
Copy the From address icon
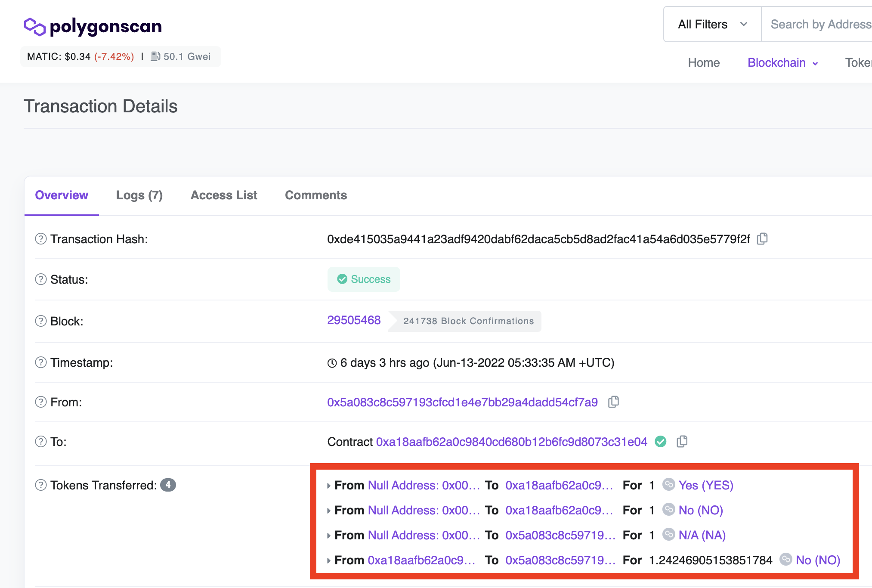(x=613, y=402)
